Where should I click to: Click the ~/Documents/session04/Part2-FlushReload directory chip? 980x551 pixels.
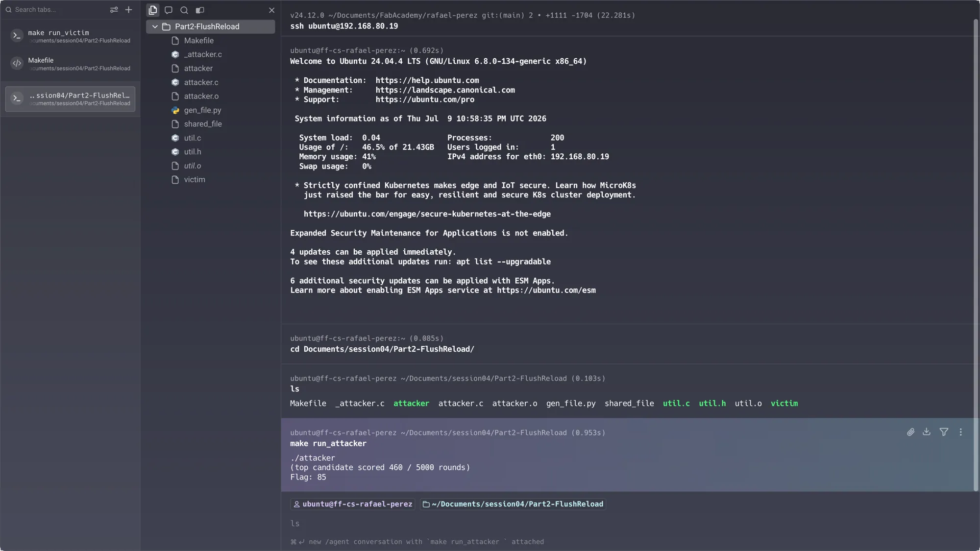tap(513, 504)
